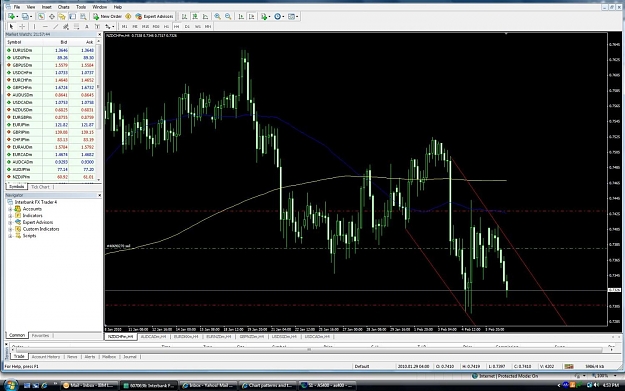
Task: Expand the Expert Advisors tree node
Action: pyautogui.click(x=10, y=222)
